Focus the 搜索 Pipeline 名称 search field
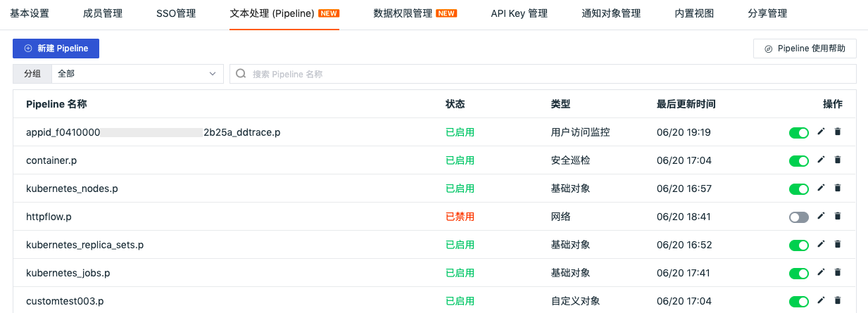868x313 pixels. [x=543, y=74]
